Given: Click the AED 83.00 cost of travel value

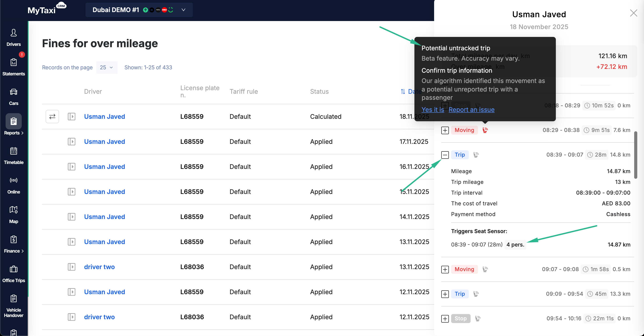Looking at the screenshot, I should coord(616,204).
